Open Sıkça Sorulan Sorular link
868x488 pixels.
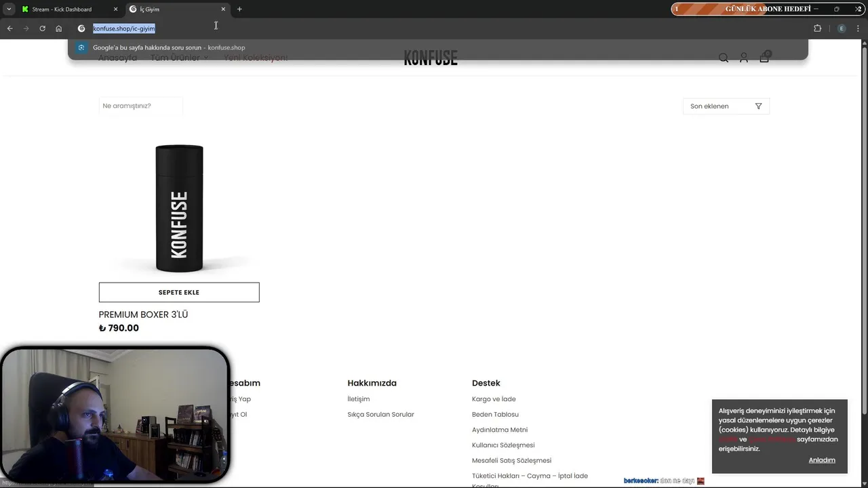pos(380,414)
